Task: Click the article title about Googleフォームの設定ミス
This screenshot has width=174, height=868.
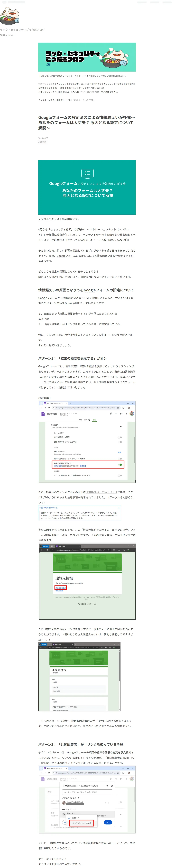Action: pos(87,123)
